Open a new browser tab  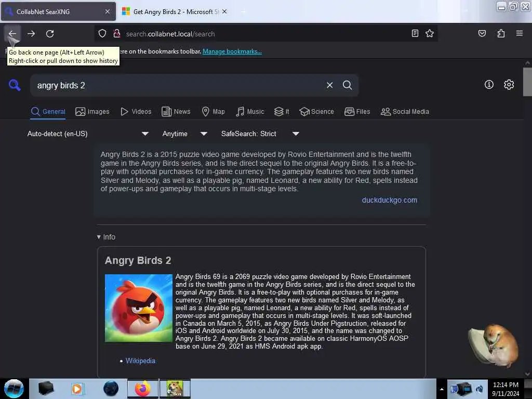243,11
